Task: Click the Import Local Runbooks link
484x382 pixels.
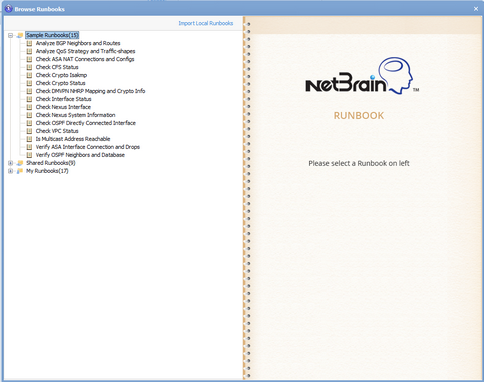Action: coord(206,23)
